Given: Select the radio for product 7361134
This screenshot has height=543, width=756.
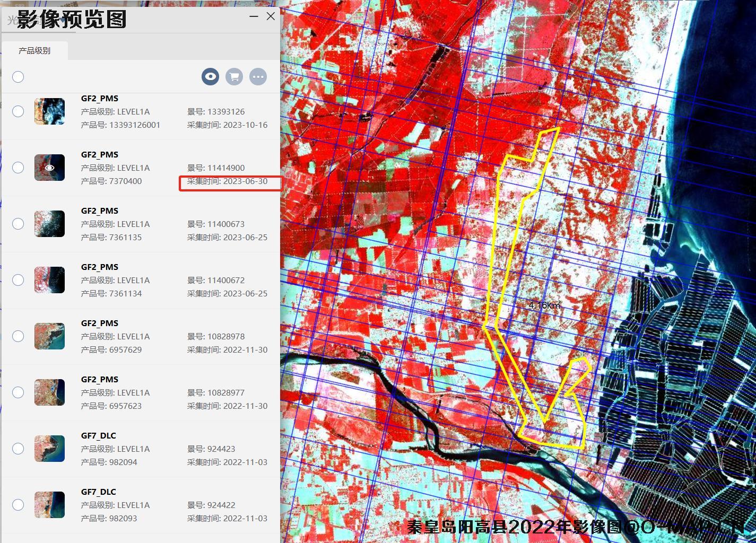Looking at the screenshot, I should [18, 280].
